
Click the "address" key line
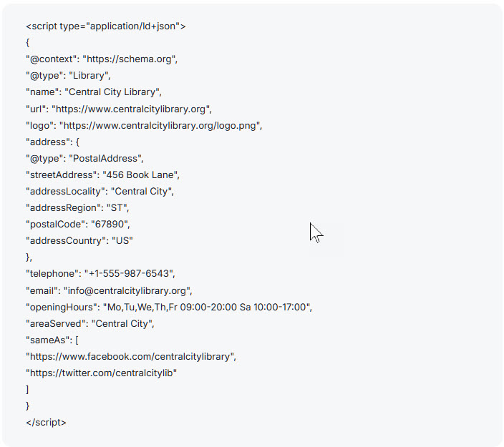click(53, 142)
